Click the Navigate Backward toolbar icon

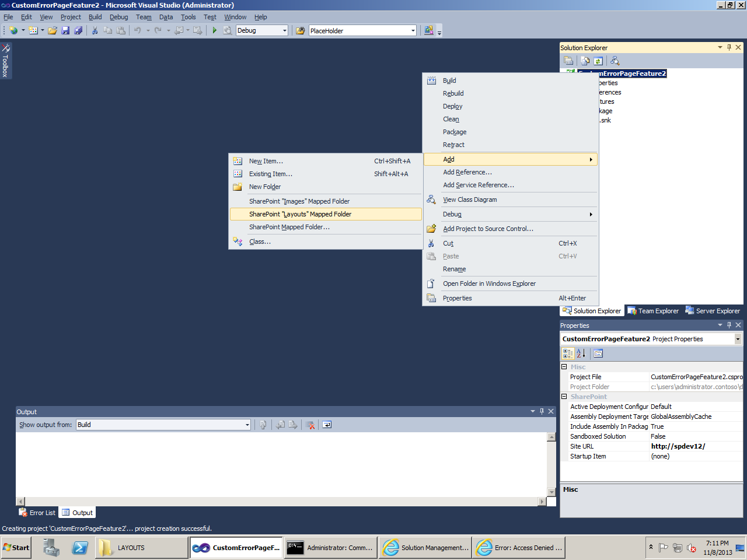pos(179,30)
